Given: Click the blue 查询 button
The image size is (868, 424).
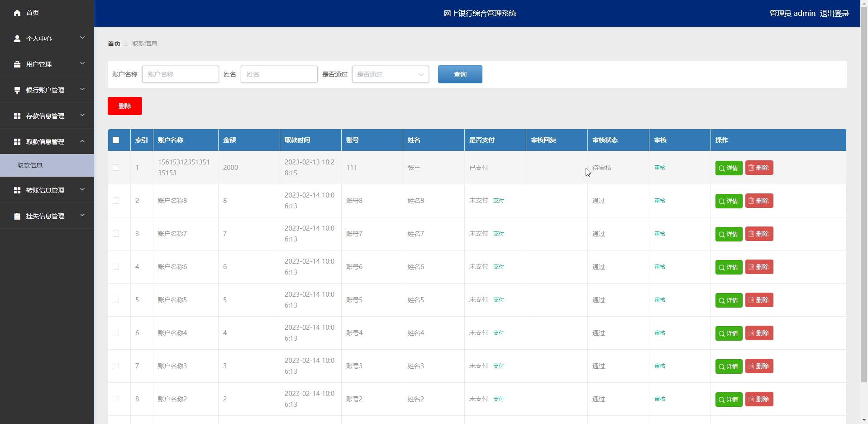Looking at the screenshot, I should (460, 74).
